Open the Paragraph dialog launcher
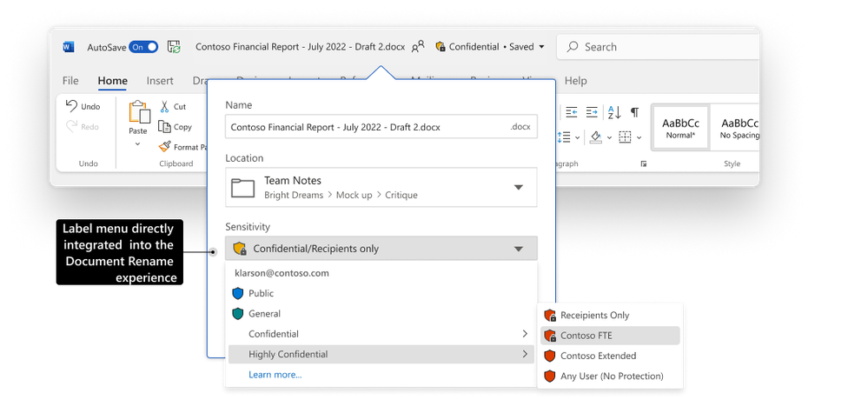The width and height of the screenshot is (868, 420). pyautogui.click(x=643, y=163)
